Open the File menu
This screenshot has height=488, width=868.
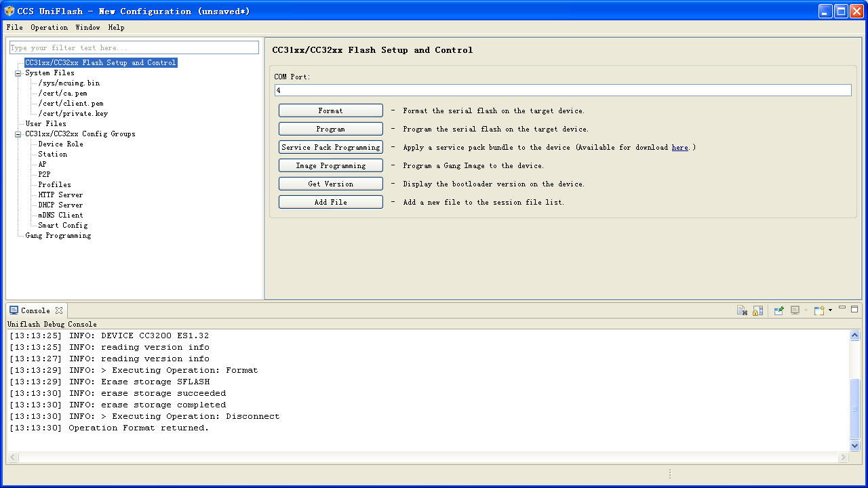14,28
